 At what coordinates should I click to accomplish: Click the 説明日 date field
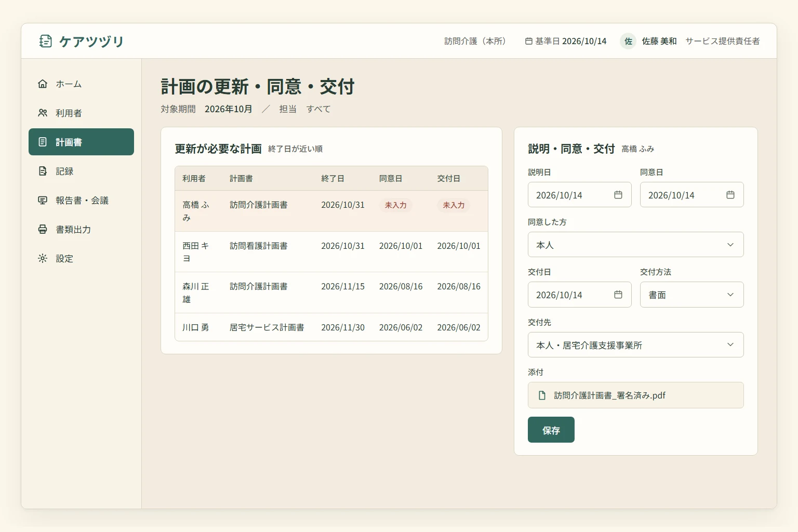click(580, 195)
